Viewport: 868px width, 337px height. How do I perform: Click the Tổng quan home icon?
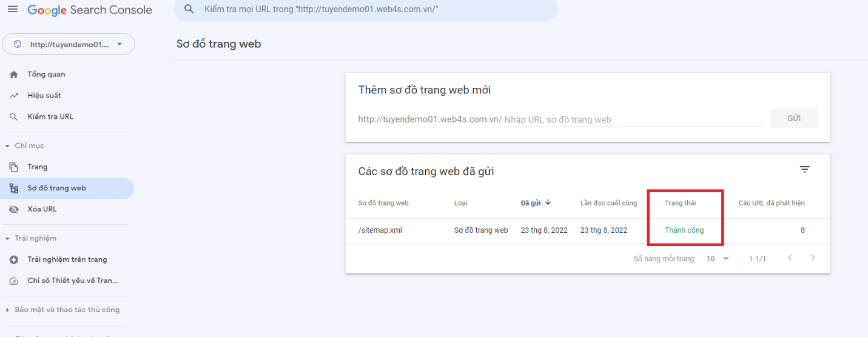pos(14,75)
